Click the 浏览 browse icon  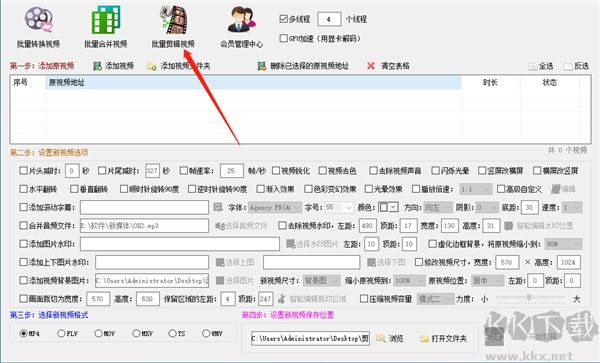(380, 338)
